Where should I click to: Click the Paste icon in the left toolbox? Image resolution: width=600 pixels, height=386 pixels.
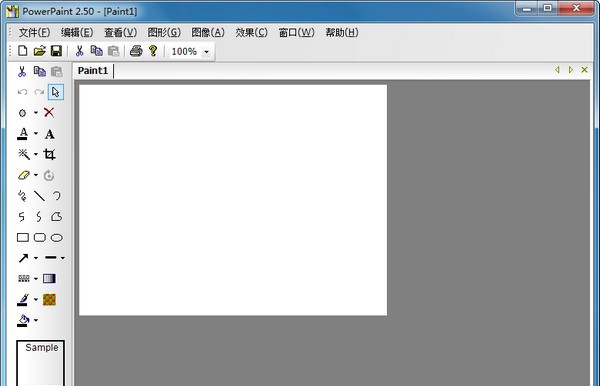tap(57, 72)
